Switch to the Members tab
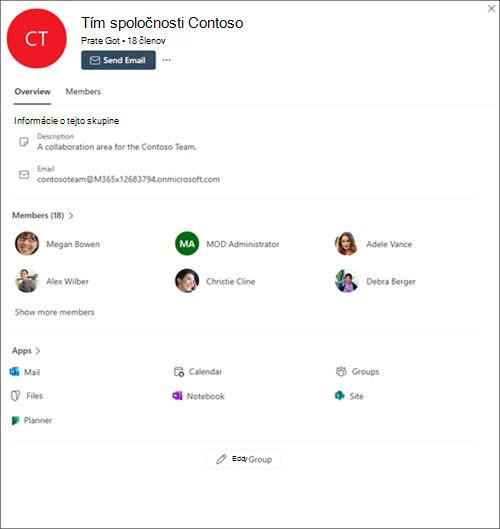 [83, 91]
